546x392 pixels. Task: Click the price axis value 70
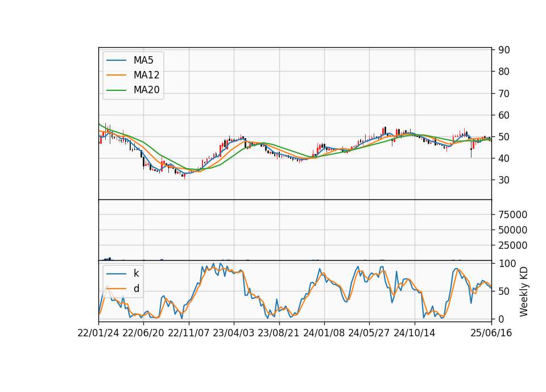pos(504,93)
